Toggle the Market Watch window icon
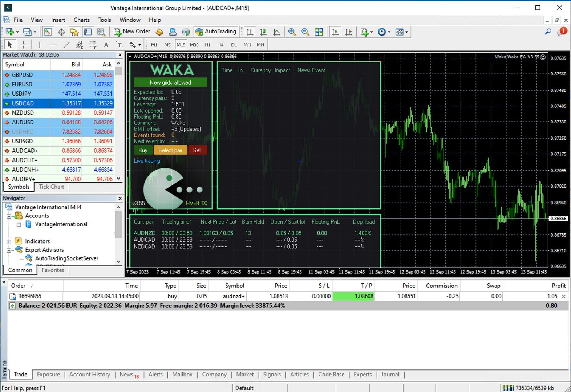The width and height of the screenshot is (571, 392). pos(48,32)
